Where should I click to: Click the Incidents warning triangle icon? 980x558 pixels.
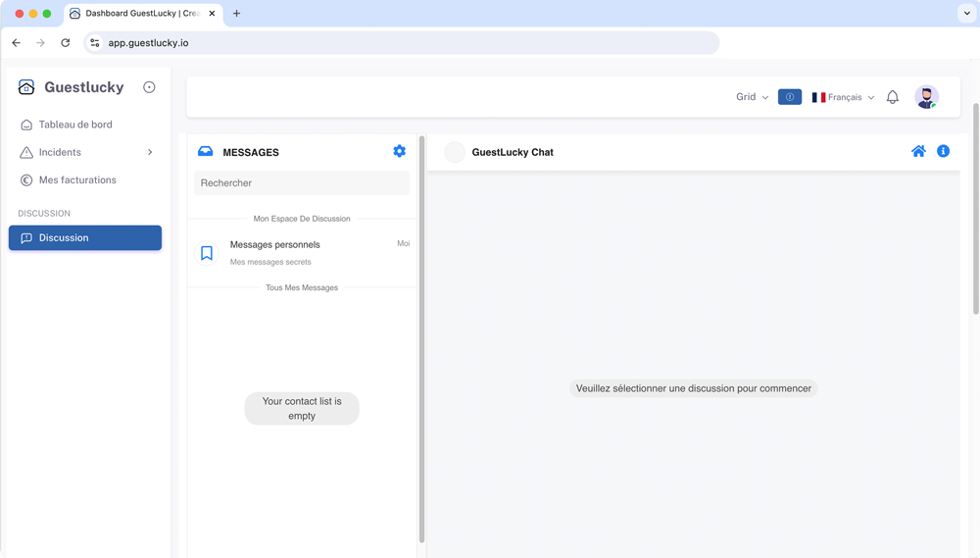pyautogui.click(x=26, y=152)
